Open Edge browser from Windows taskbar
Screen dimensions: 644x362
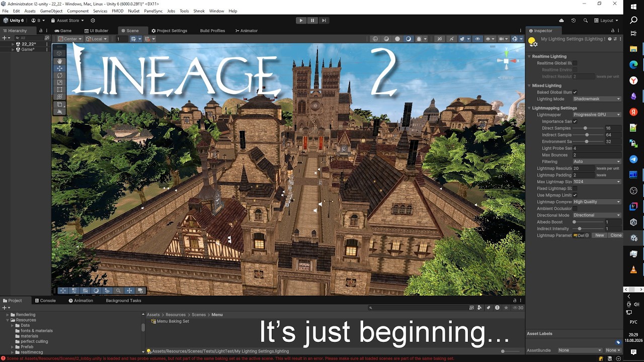tap(633, 64)
